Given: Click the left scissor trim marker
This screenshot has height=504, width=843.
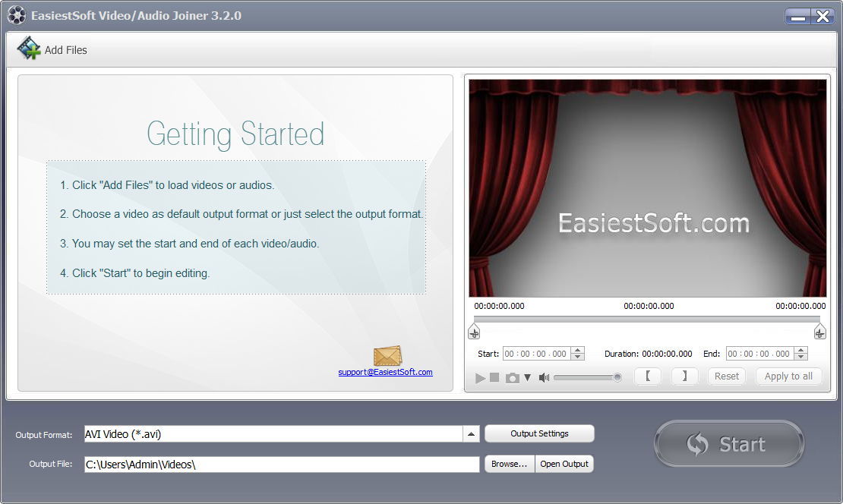Looking at the screenshot, I should click(x=474, y=332).
